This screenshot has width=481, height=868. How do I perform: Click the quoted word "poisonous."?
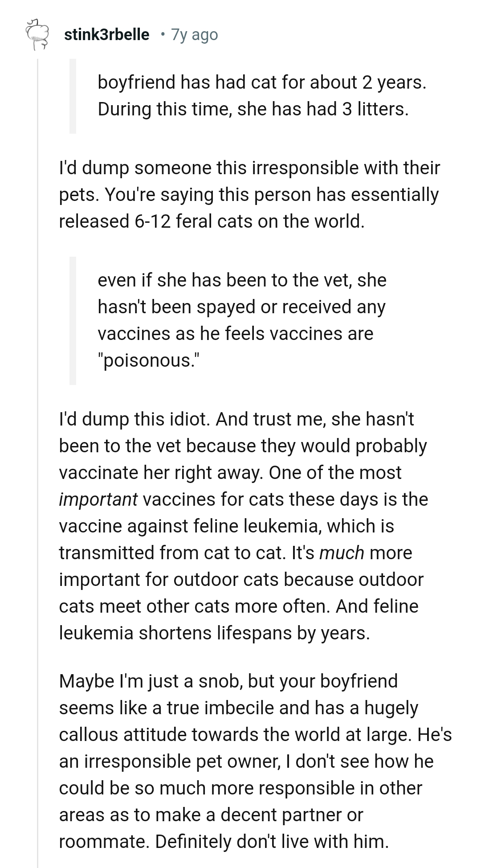pos(149,360)
